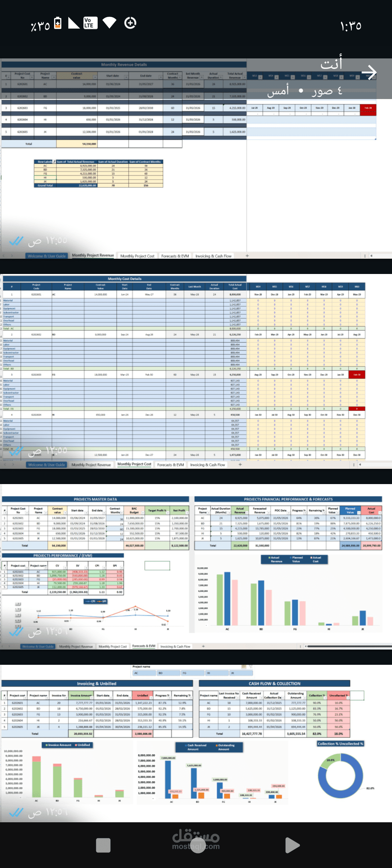Tap Monthly Project Cost tab in second image
This screenshot has width=392, height=868.
coord(134,464)
